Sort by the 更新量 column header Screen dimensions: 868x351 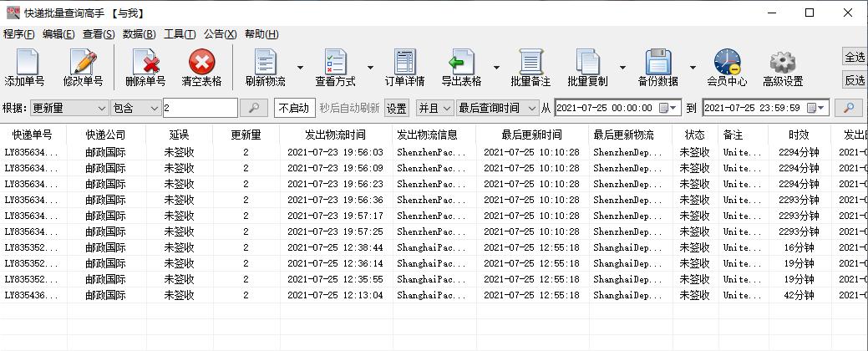pyautogui.click(x=246, y=135)
